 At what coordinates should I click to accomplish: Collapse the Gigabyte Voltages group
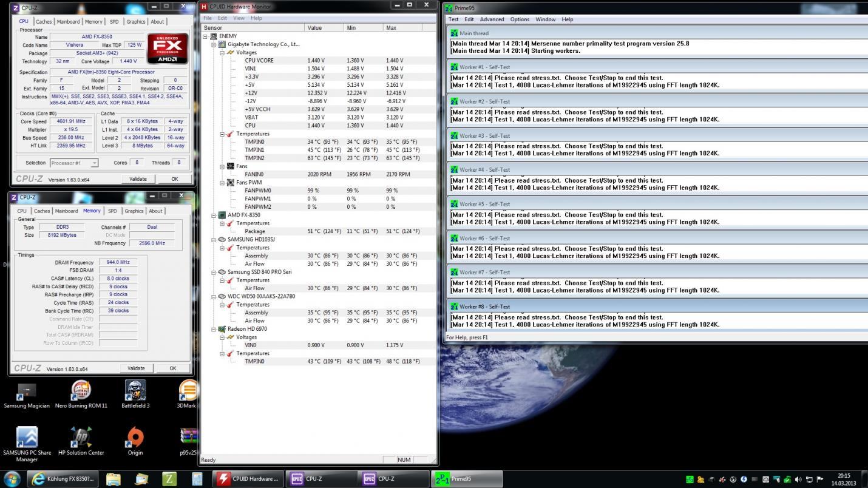click(x=222, y=53)
